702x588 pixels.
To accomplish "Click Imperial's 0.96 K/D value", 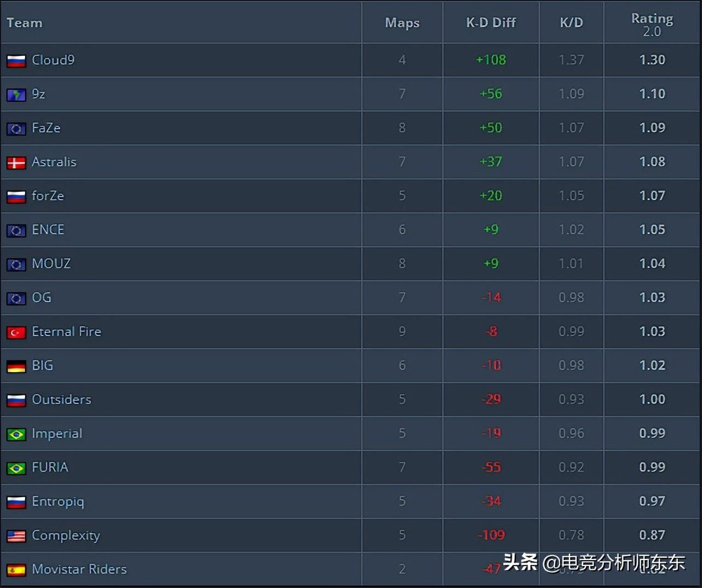I will (571, 433).
